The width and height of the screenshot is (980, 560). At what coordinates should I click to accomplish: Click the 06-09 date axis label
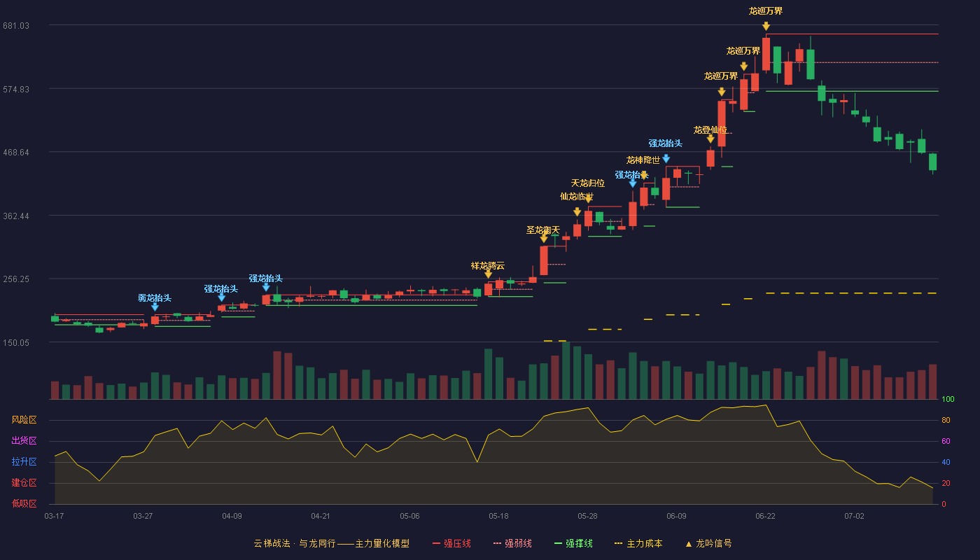click(676, 516)
